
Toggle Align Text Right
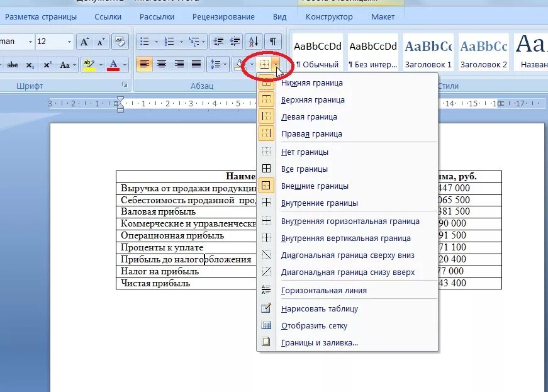pyautogui.click(x=179, y=64)
